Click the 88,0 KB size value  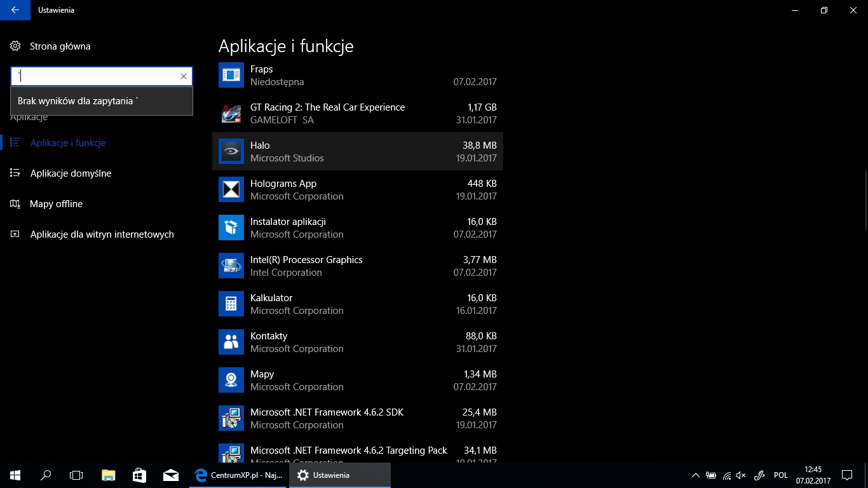[x=481, y=336]
